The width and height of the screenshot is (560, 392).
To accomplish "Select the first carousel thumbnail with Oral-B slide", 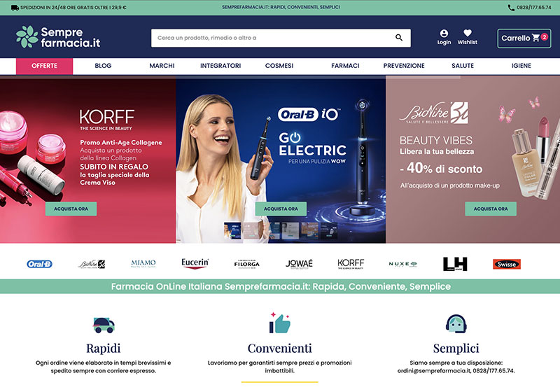I will (x=232, y=230).
